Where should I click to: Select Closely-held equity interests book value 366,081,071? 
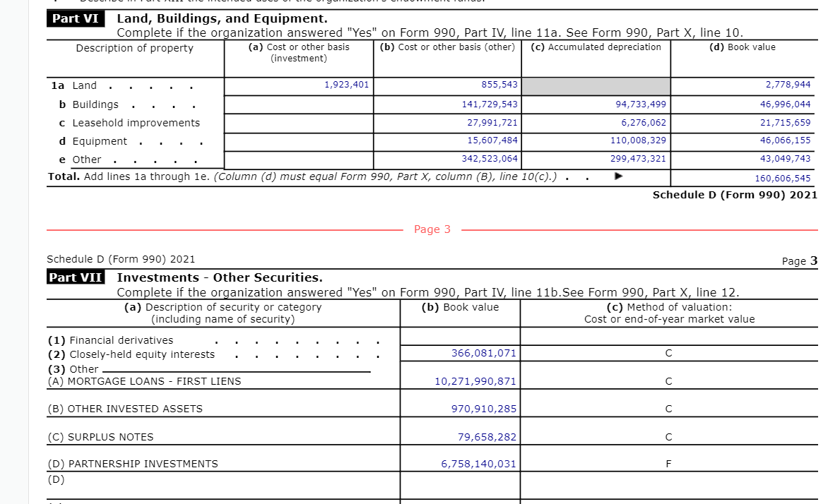484,353
